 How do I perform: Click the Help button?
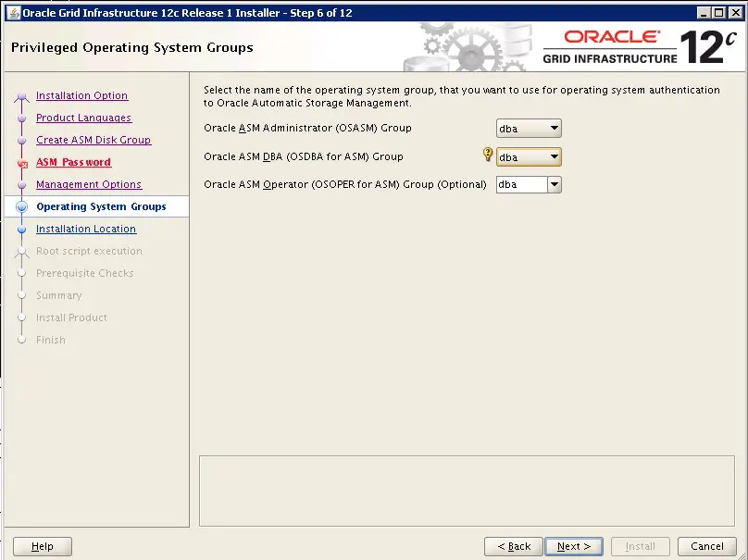(x=43, y=546)
